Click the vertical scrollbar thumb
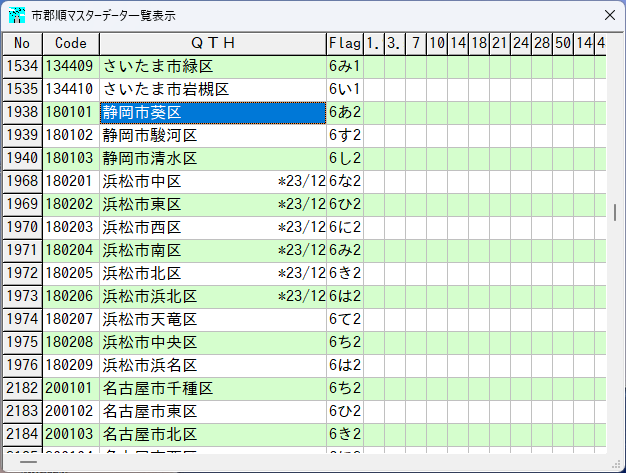 615,212
